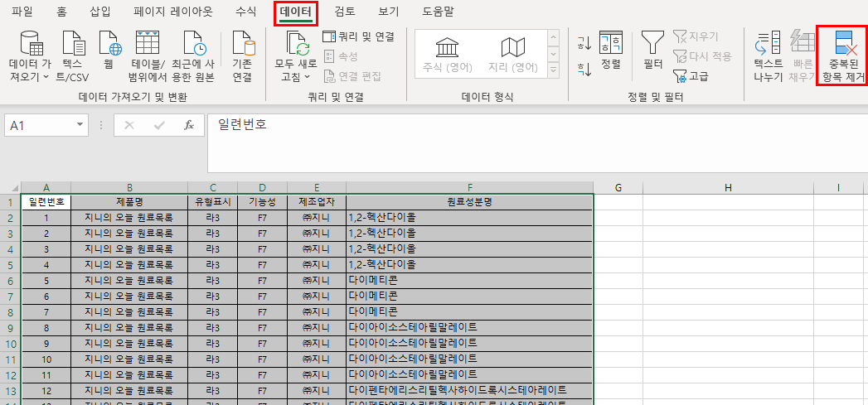Import from 텍스트/CSV icon
Screen dimensions: 868x405
click(72, 43)
